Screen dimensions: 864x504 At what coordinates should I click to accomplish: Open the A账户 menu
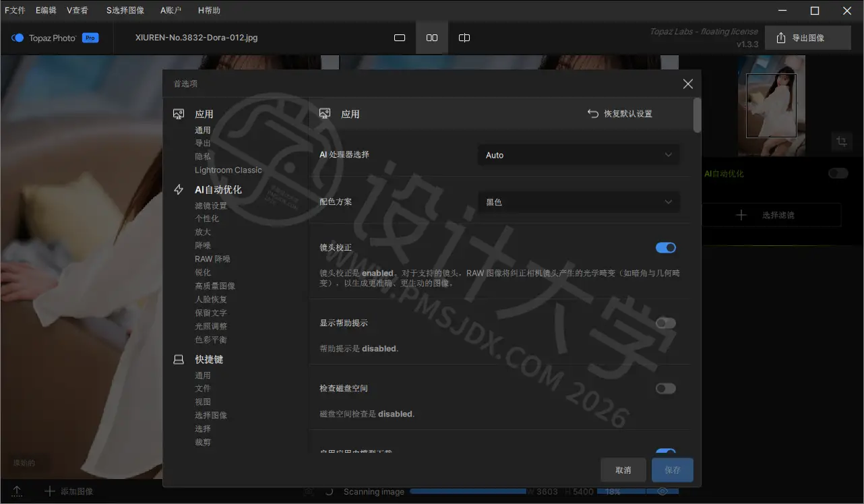point(171,10)
